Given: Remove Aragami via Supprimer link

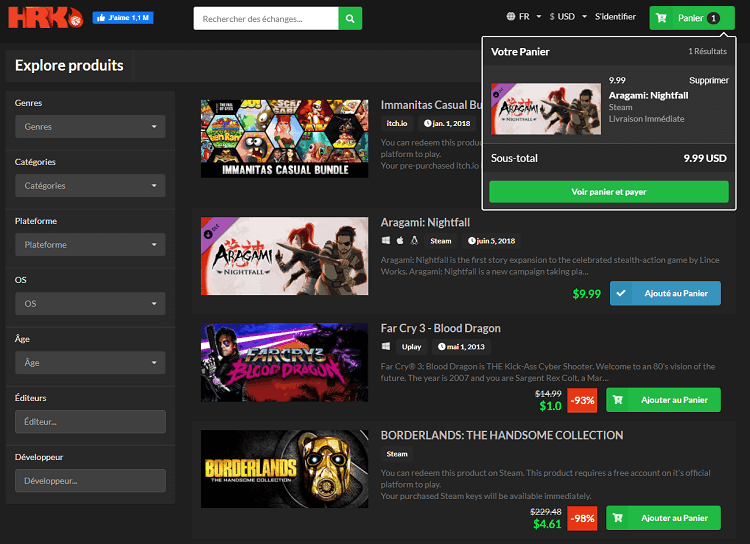Looking at the screenshot, I should (x=708, y=80).
